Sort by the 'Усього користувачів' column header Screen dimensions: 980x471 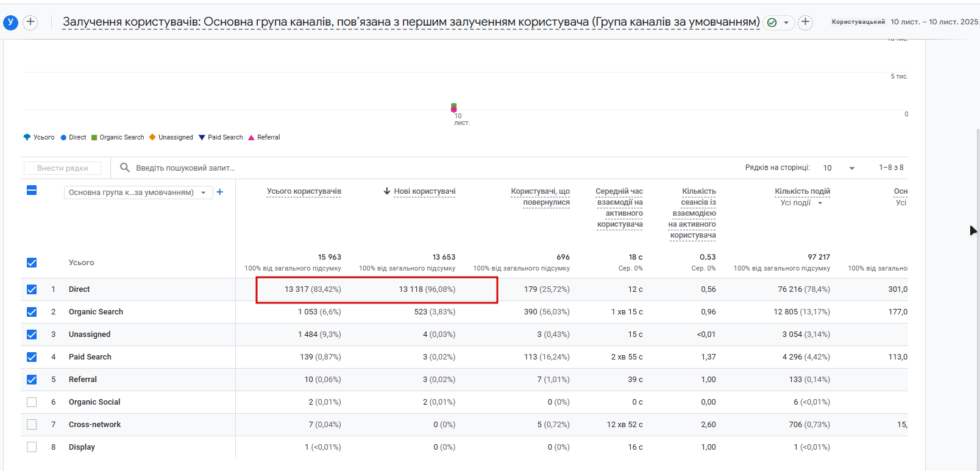(x=304, y=191)
